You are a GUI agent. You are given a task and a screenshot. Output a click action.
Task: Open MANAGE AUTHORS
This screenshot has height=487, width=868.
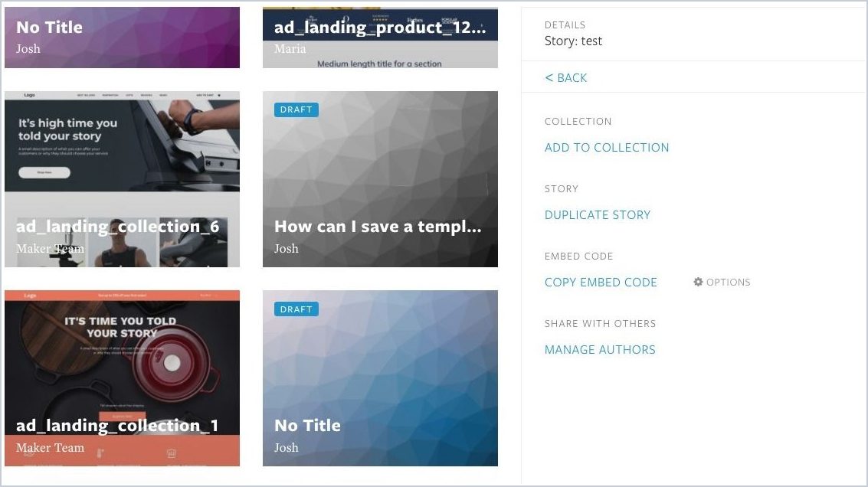[600, 350]
